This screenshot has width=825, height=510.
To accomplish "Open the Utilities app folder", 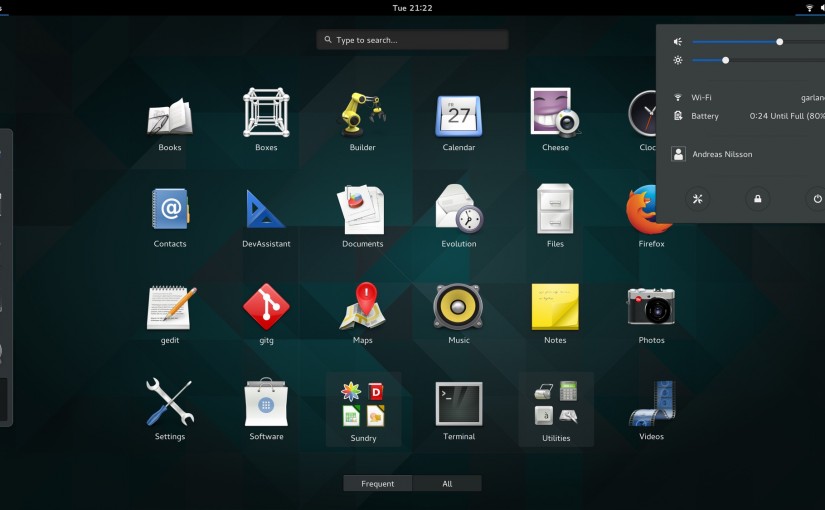I will click(x=556, y=410).
